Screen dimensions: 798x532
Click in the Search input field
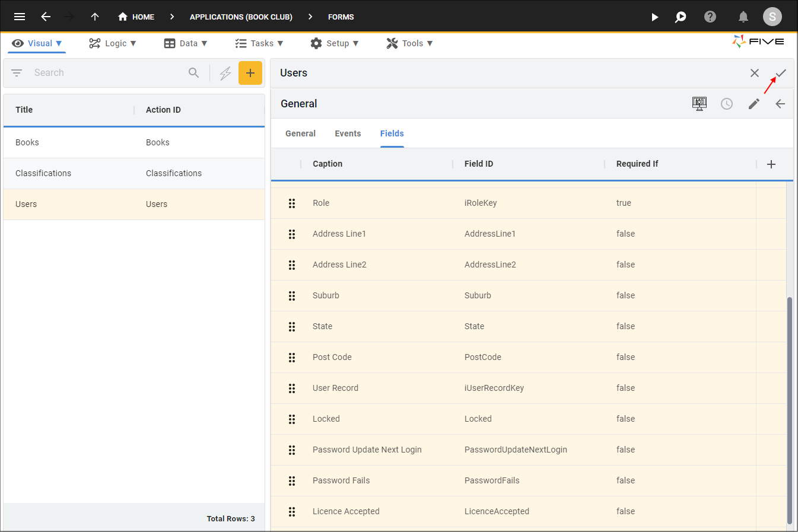click(107, 72)
